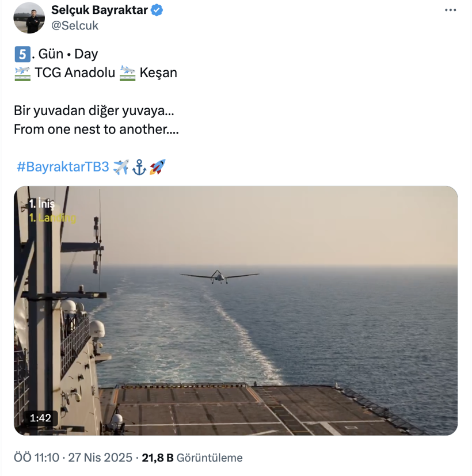The height and width of the screenshot is (476, 472).
Task: Click the blue number 5 emoji
Action: click(x=23, y=53)
